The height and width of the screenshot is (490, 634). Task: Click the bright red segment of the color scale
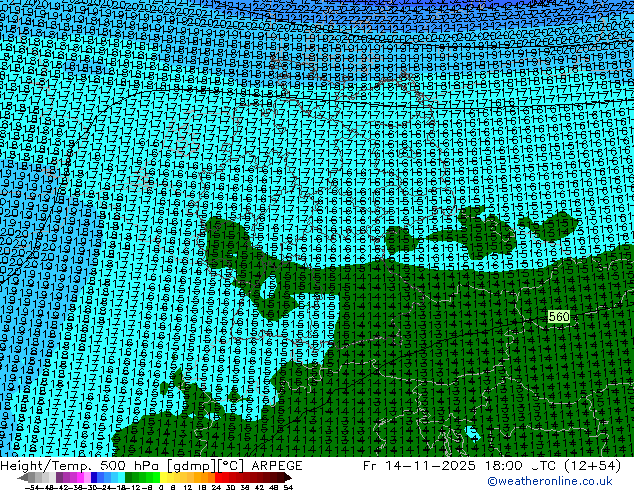[x=218, y=477]
